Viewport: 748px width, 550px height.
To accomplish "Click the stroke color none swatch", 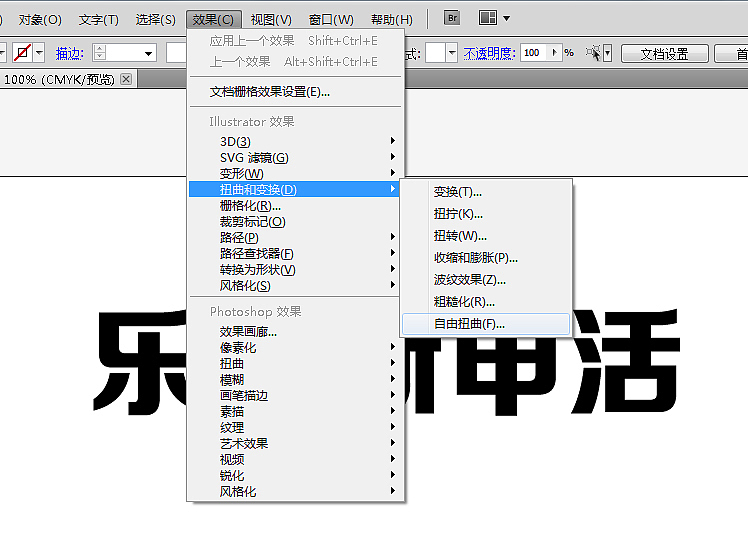I will [x=22, y=53].
